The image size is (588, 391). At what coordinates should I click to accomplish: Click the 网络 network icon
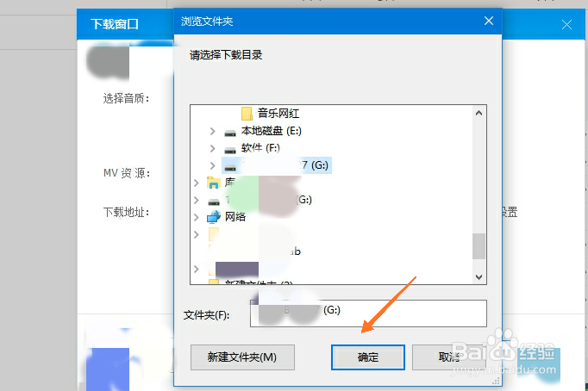coord(213,217)
